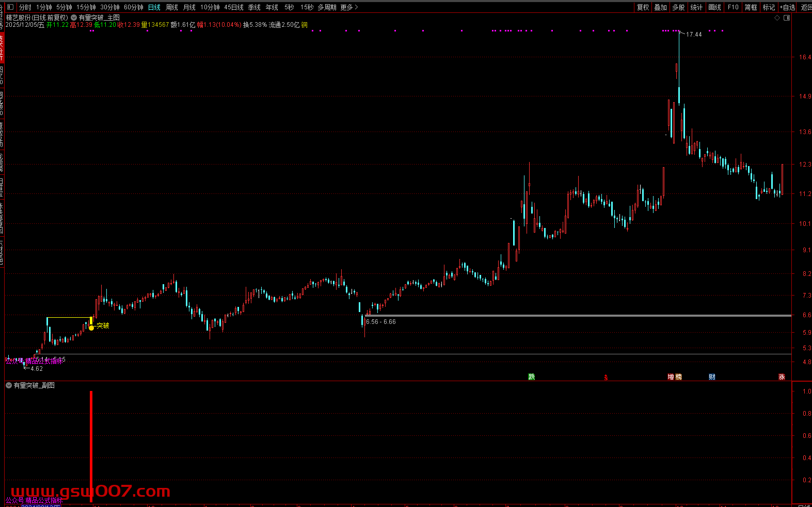Open the 有量突破_主图 indicator dropdown
The image size is (812, 507).
[74, 18]
